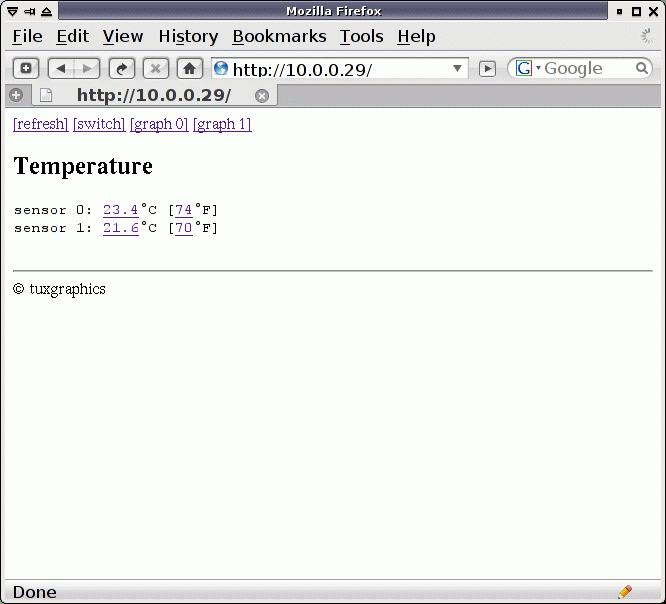This screenshot has height=604, width=666.
Task: Click the 21.6 sensor 1 Celsius link
Action: point(121,228)
